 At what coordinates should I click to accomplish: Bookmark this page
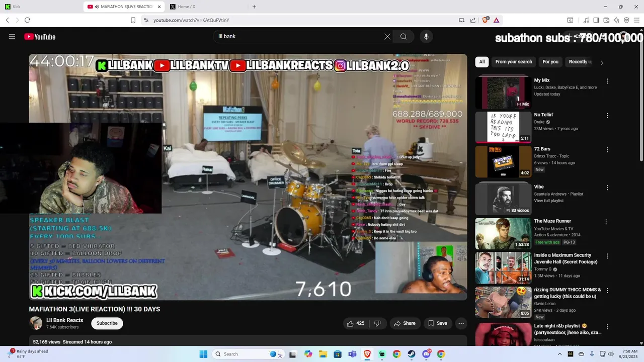pyautogui.click(x=133, y=20)
